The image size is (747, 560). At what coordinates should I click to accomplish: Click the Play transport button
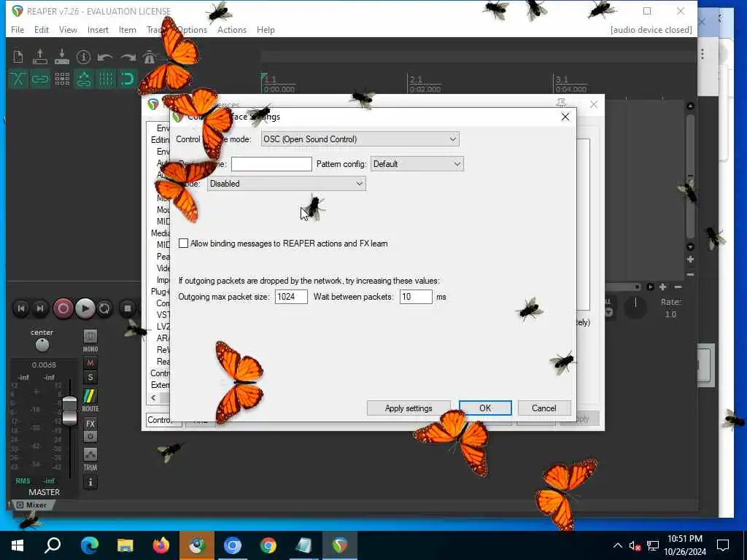tap(85, 308)
